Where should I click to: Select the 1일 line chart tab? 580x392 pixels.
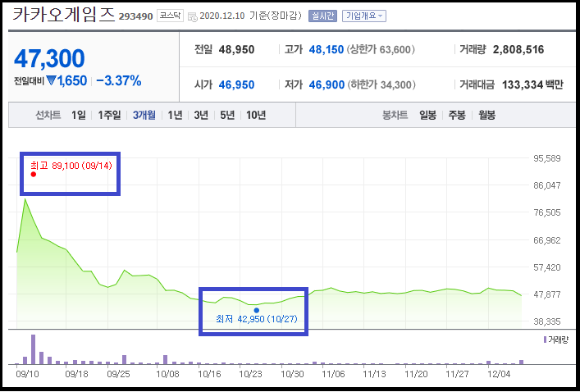[79, 115]
